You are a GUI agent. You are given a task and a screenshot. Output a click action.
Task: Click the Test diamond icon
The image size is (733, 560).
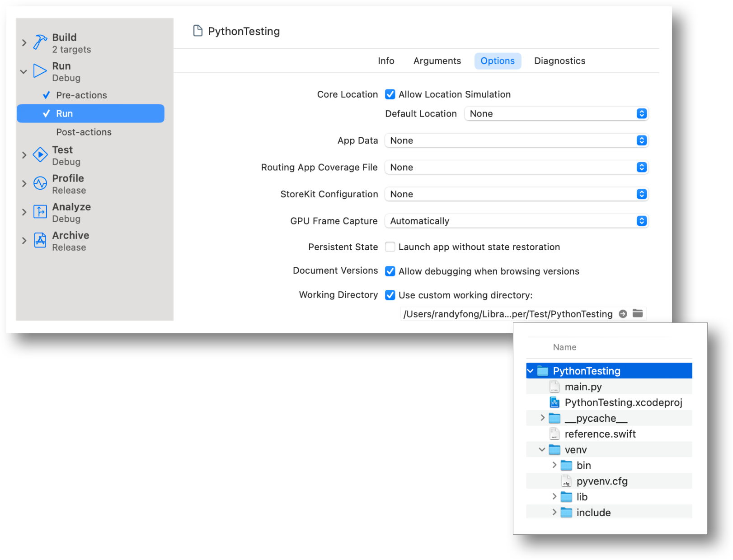40,155
